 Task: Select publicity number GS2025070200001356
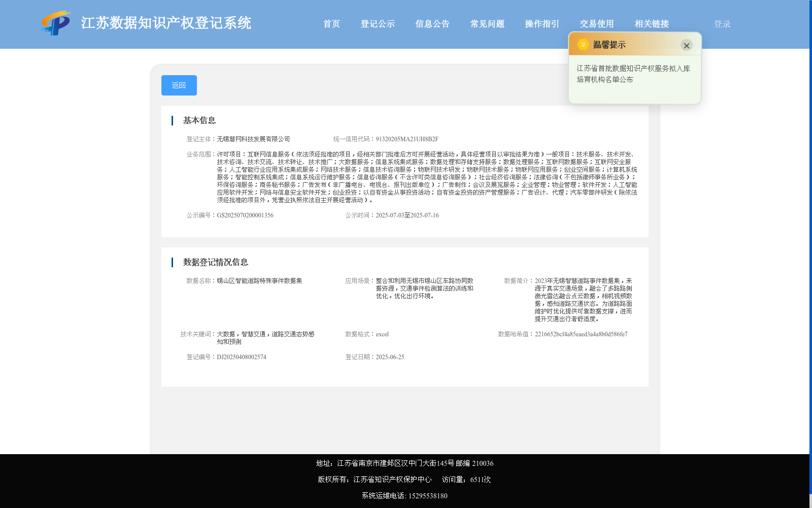coord(245,215)
